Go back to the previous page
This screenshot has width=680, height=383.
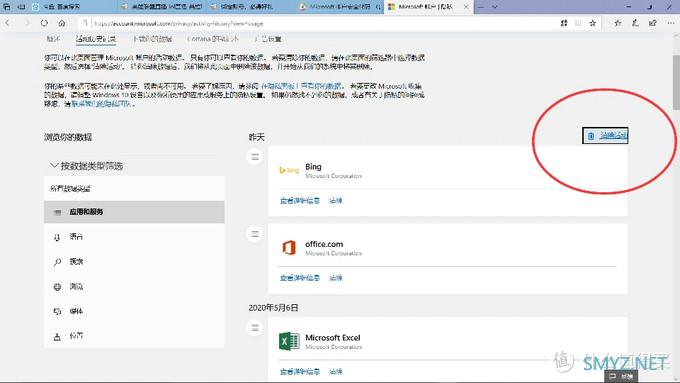point(7,23)
